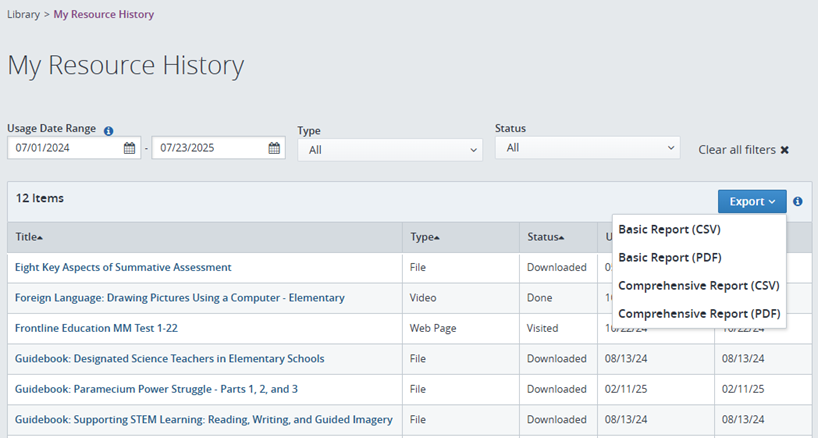The image size is (818, 438).
Task: Click the info icon beside Usage Date Range
Action: [109, 131]
